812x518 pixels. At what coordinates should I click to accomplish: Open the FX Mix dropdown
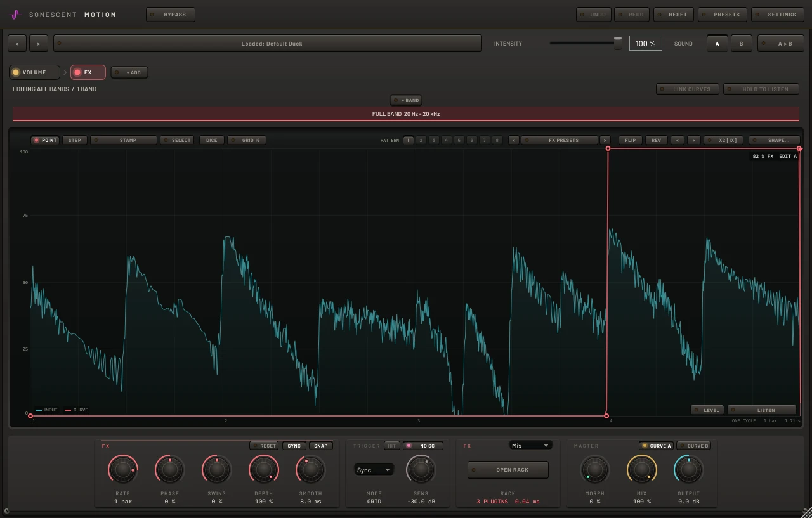tap(531, 446)
